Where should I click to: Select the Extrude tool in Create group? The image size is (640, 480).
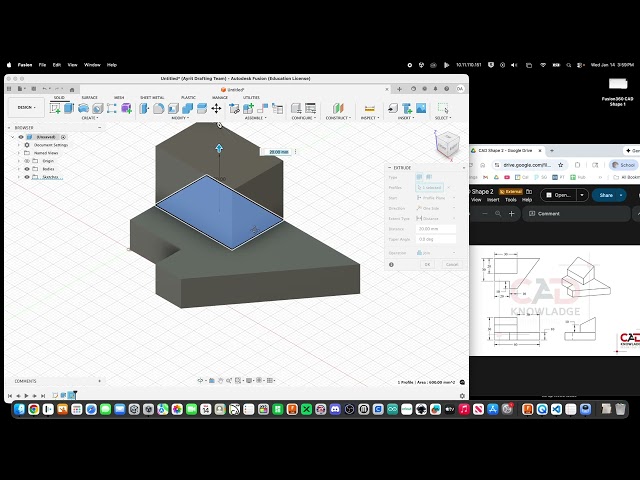pyautogui.click(x=69, y=108)
